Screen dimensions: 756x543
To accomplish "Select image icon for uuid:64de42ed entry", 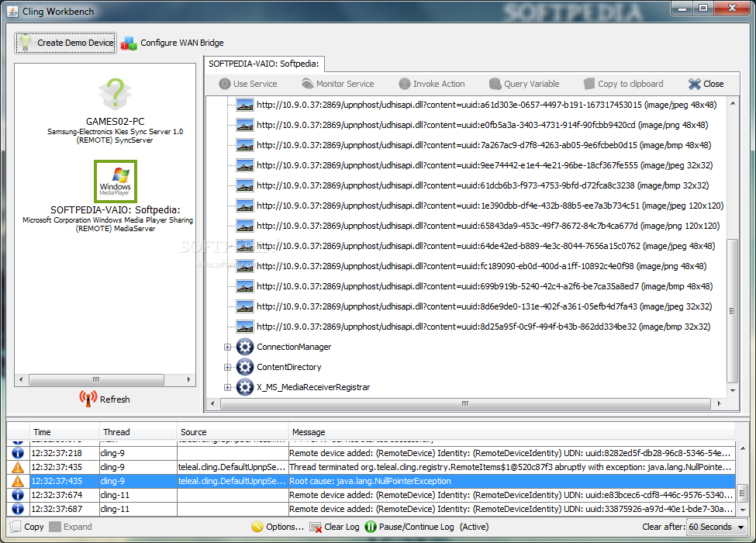I will click(x=245, y=246).
